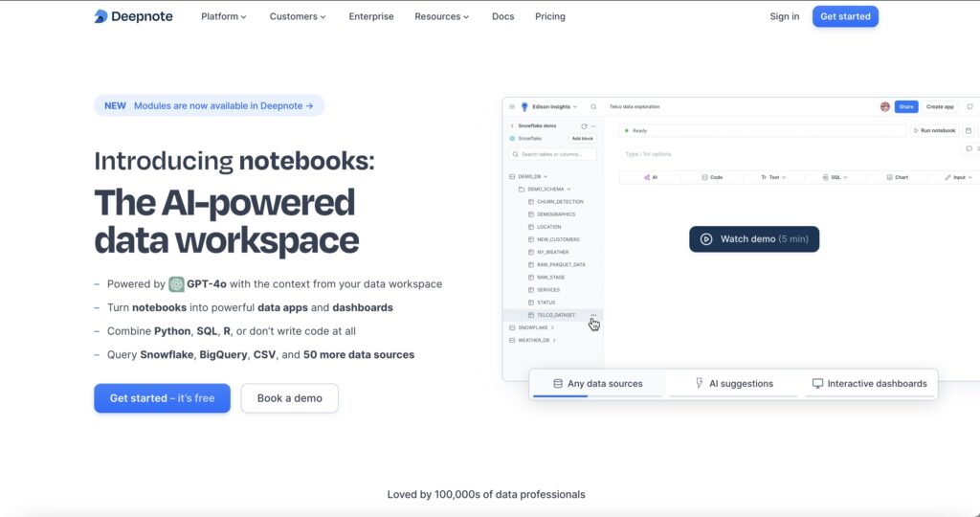Go to the Enterprise page

pyautogui.click(x=371, y=17)
